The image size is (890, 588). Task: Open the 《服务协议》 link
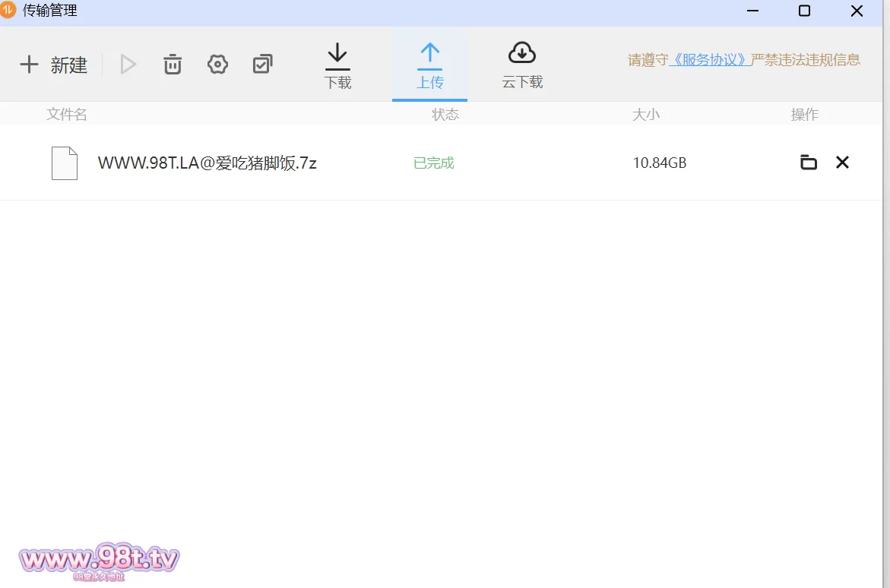[x=710, y=60]
